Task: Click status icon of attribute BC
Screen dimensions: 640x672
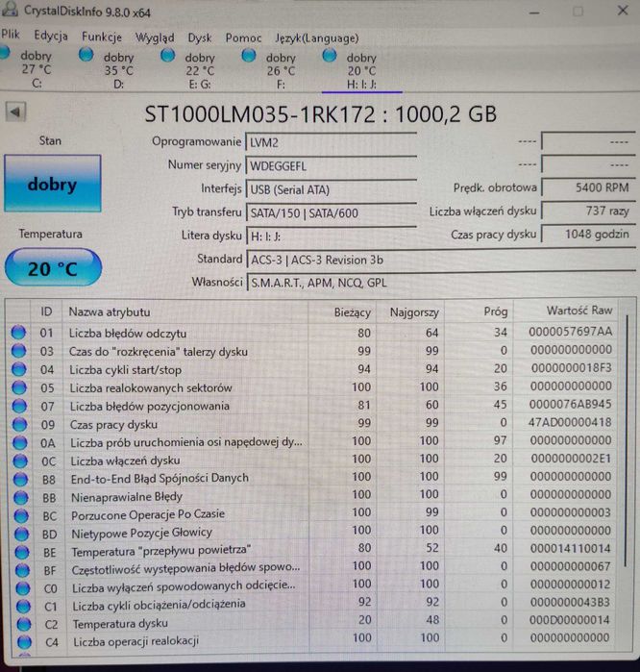Action: coord(21,515)
